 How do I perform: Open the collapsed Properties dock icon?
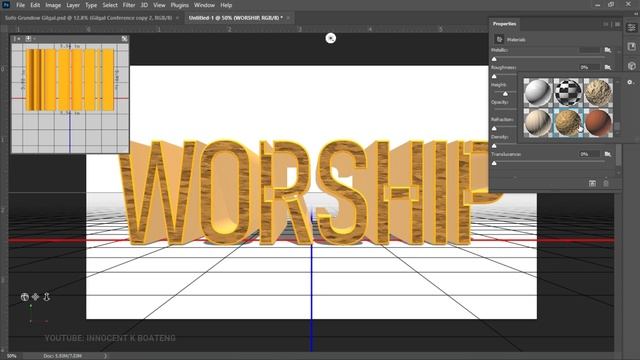click(631, 28)
